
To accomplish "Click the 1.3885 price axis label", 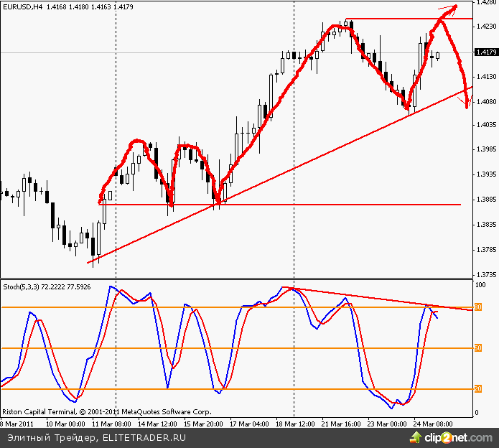I will pyautogui.click(x=486, y=200).
